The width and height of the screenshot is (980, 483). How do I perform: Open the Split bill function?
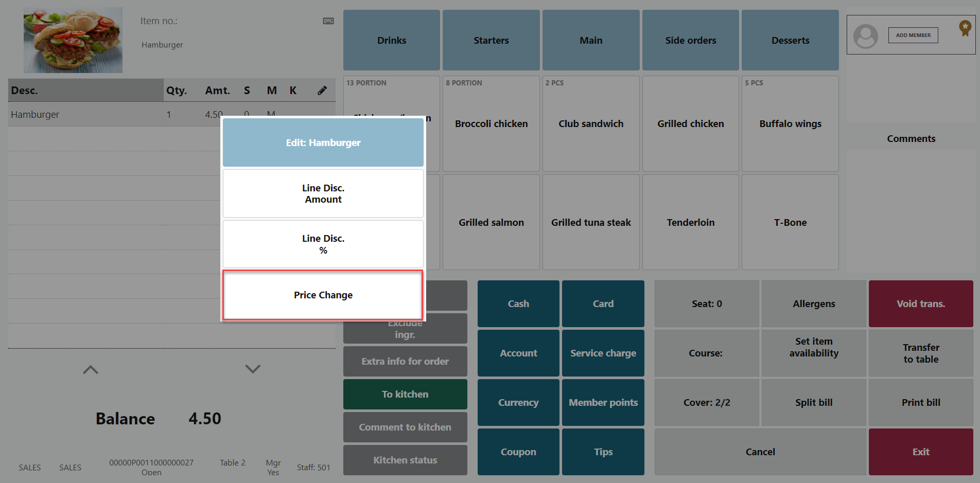pyautogui.click(x=813, y=403)
